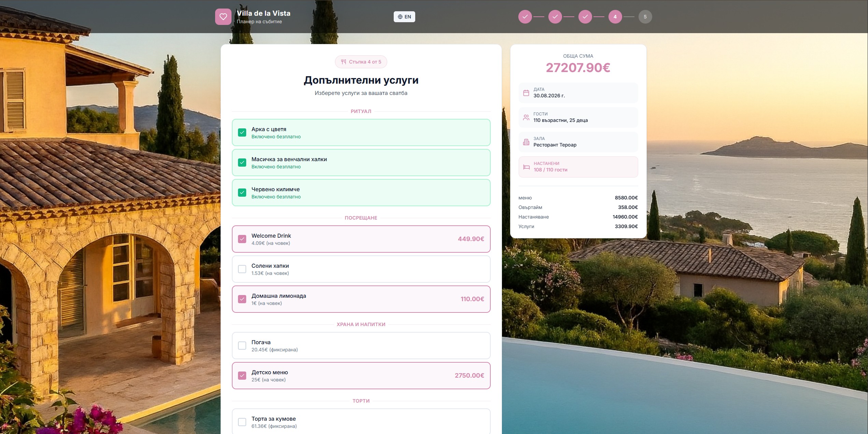Click the 20.45€ (фиксирана) price note

pyautogui.click(x=275, y=350)
